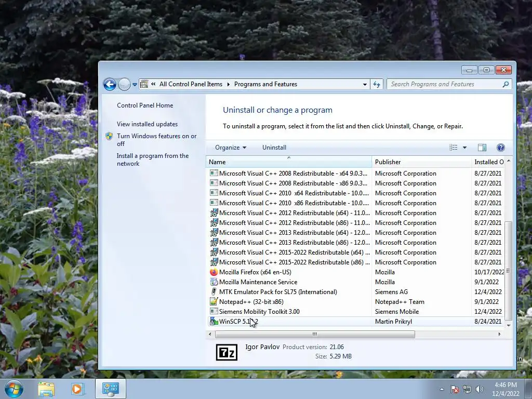Open Install a program from the network
This screenshot has width=532, height=399.
point(153,159)
